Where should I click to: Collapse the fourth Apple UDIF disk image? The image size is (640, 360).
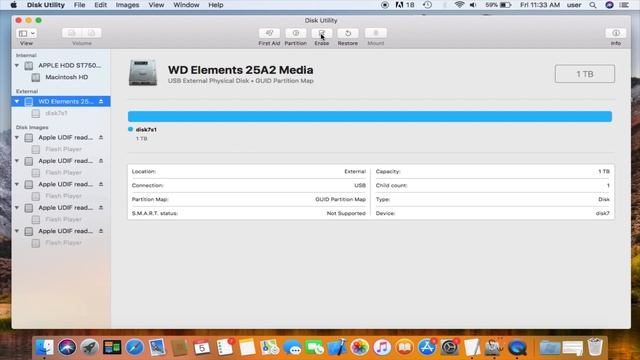[x=17, y=207]
